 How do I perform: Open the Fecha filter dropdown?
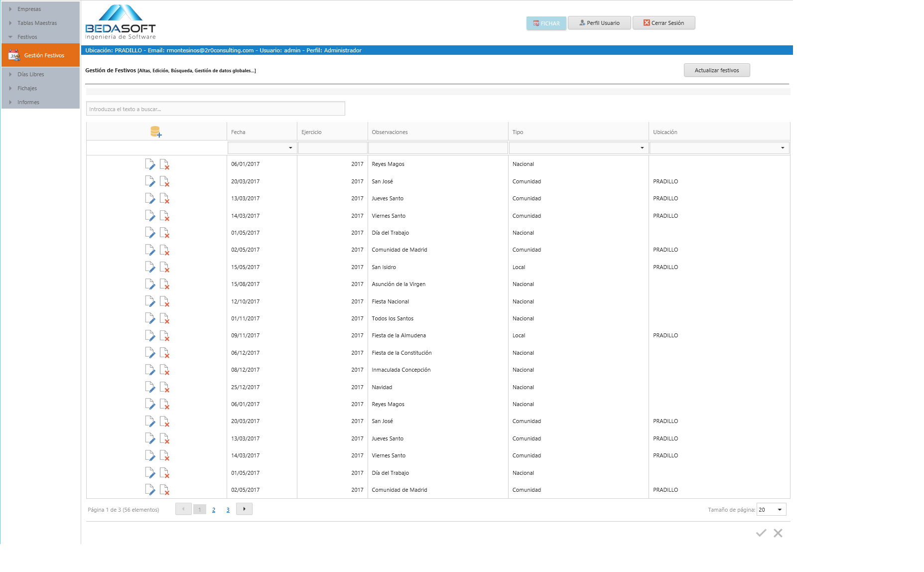[x=290, y=148]
